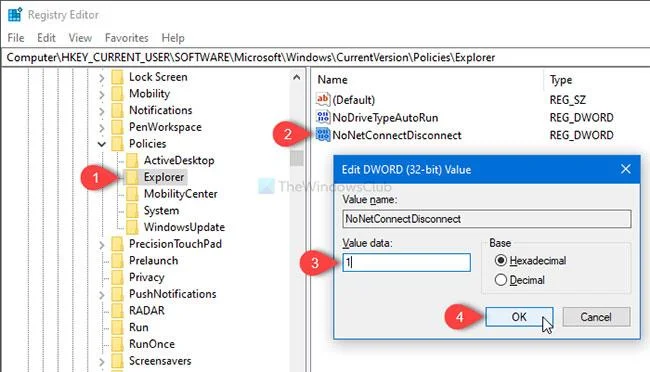650x372 pixels.
Task: Click the RunOnce key label
Action: click(x=152, y=344)
